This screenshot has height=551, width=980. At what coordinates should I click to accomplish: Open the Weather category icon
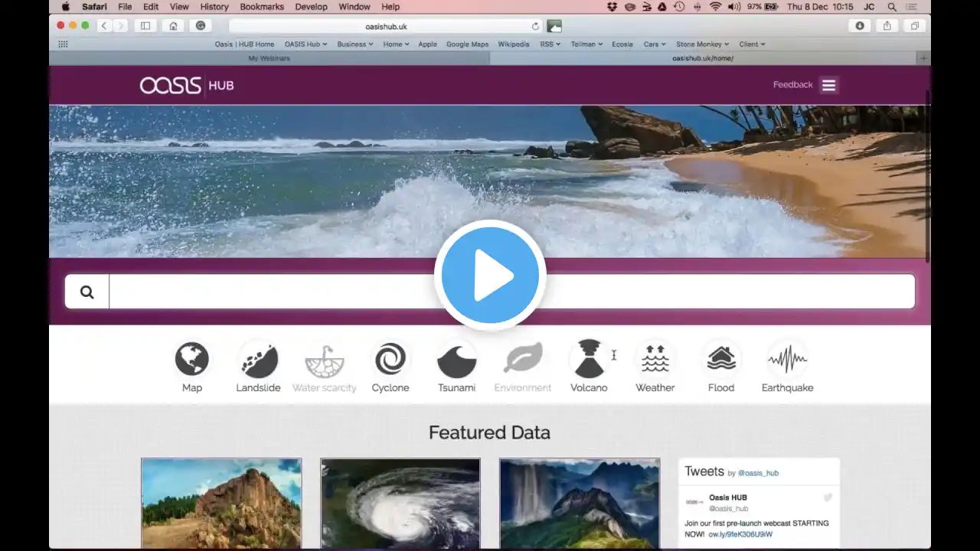pos(655,359)
